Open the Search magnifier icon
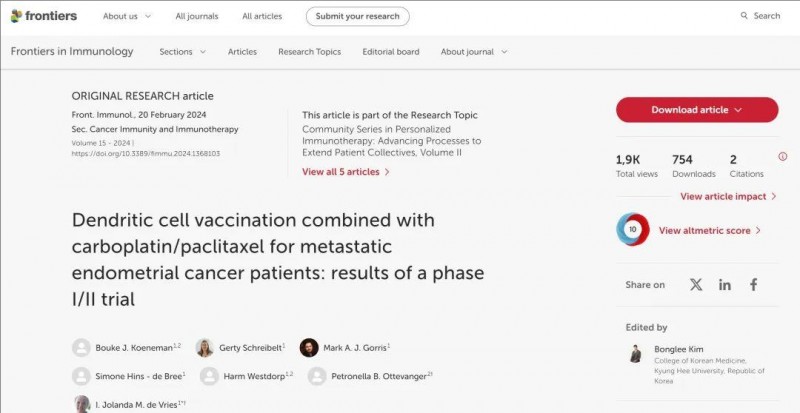Screen dimensions: 800x413 744,16
